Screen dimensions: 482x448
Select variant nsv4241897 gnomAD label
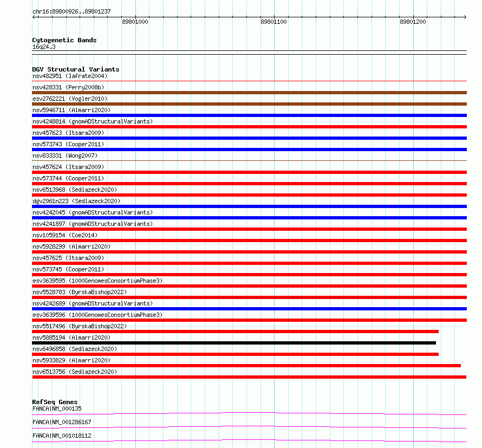coord(93,224)
